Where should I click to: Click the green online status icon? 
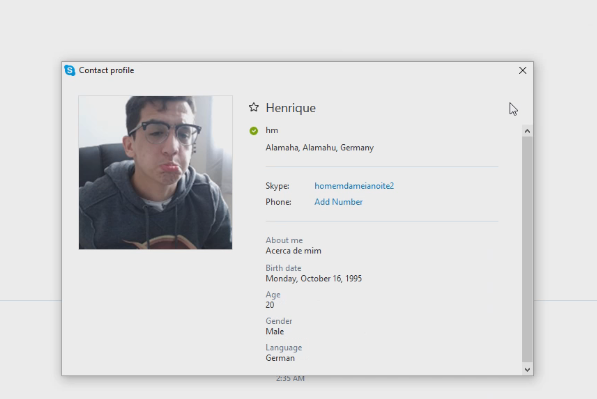pyautogui.click(x=254, y=131)
